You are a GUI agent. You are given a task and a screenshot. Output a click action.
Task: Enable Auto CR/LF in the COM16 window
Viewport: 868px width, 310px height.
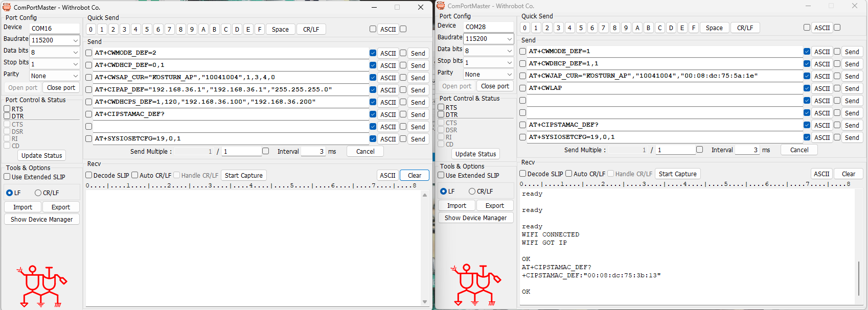point(135,175)
